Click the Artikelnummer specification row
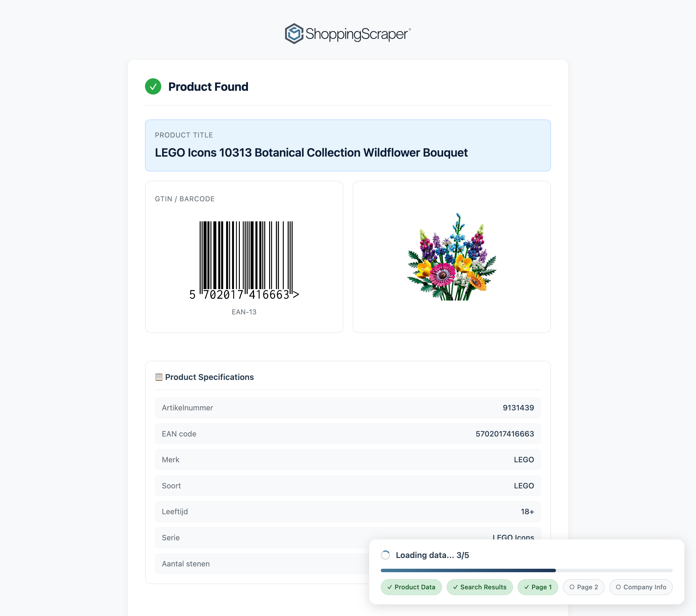 [348, 407]
